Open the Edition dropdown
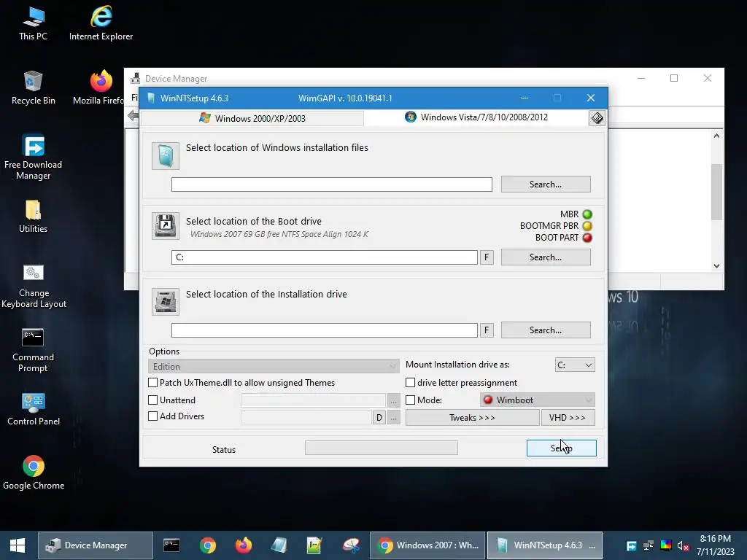 pyautogui.click(x=274, y=366)
